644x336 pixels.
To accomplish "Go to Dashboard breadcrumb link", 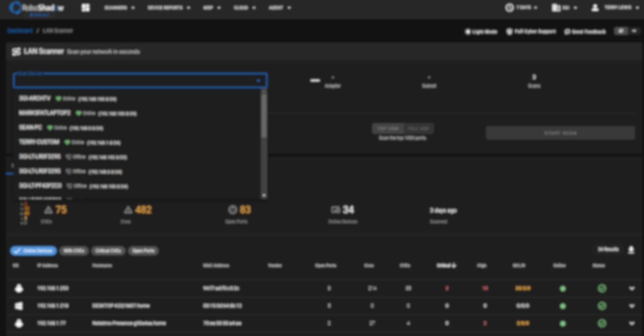I will click(x=20, y=31).
